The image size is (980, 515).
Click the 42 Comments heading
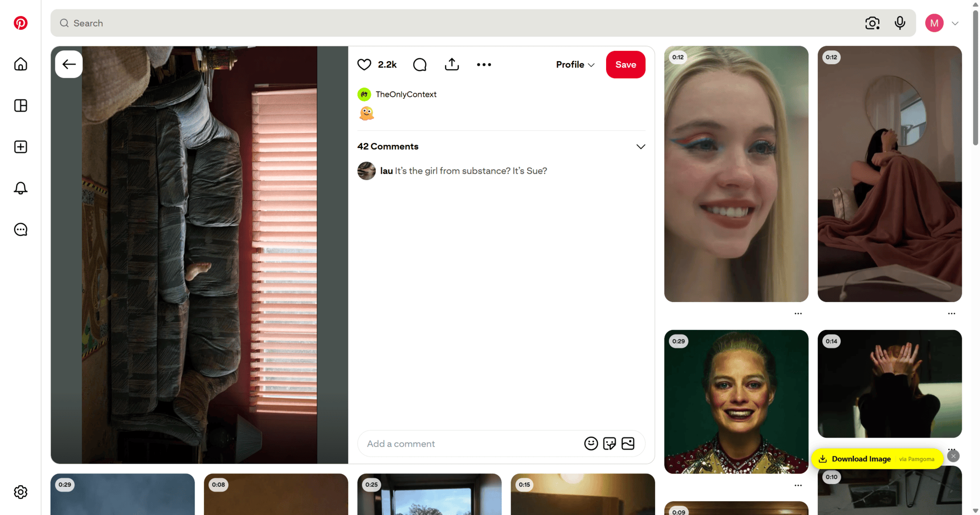388,146
